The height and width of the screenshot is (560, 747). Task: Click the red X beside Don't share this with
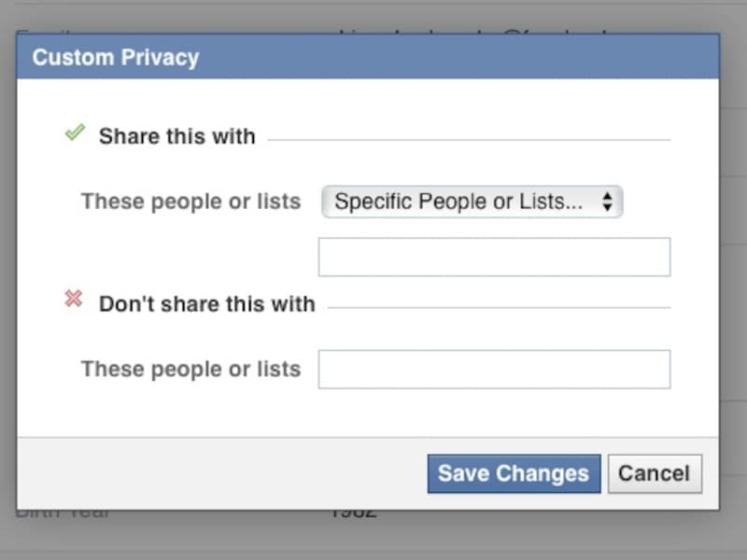coord(73,298)
